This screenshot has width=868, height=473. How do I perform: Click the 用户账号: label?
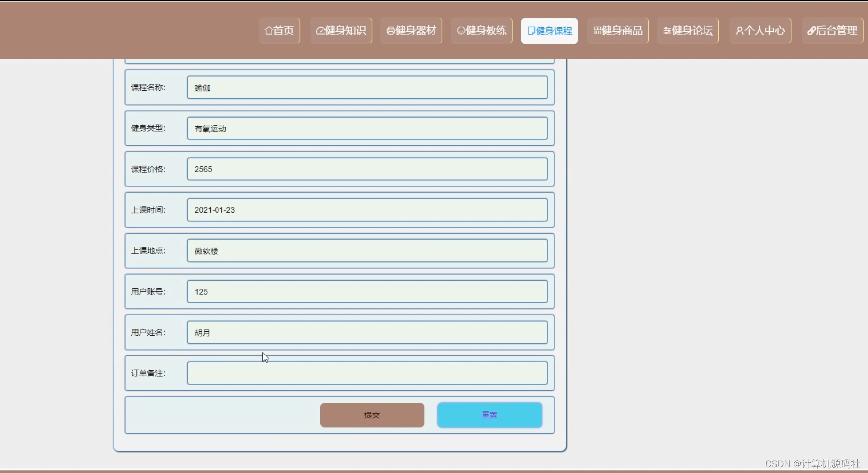[x=149, y=292]
